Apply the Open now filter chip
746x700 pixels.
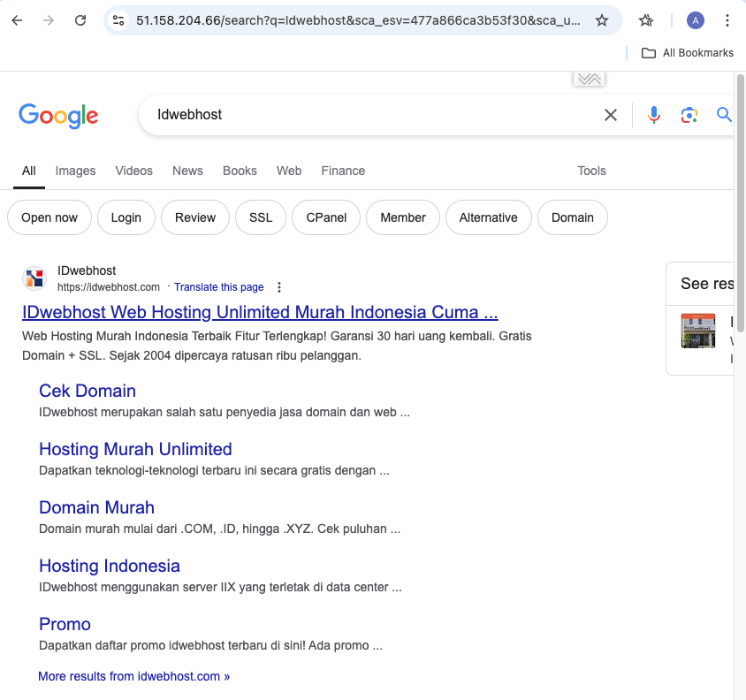[49, 217]
